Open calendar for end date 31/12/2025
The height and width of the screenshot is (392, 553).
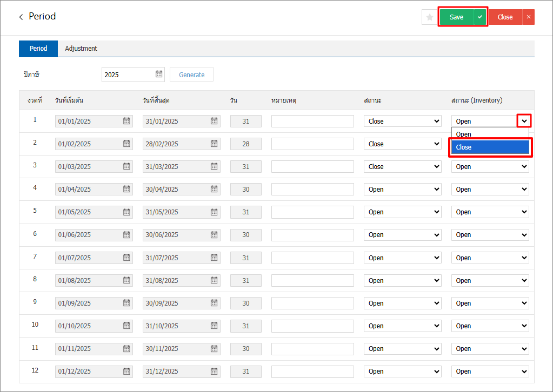(x=214, y=371)
